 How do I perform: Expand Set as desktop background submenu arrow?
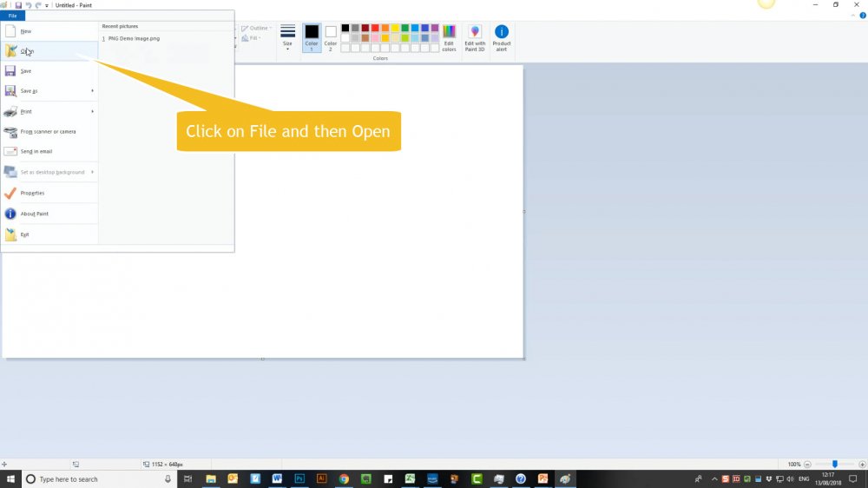[x=93, y=172]
